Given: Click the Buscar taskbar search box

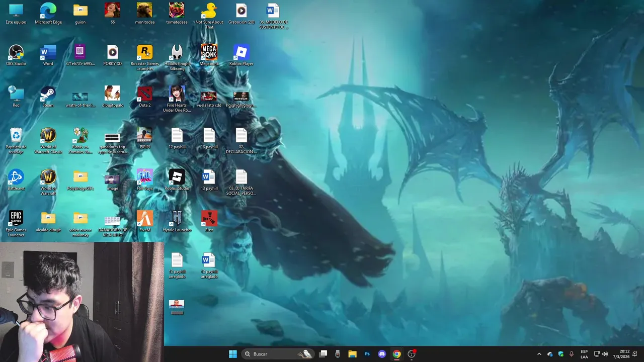Looking at the screenshot, I should pyautogui.click(x=278, y=354).
